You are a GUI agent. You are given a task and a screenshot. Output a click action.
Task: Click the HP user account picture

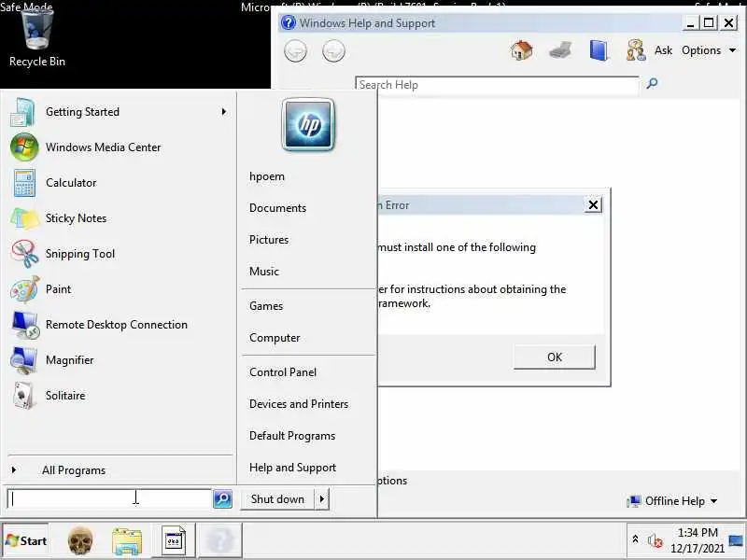308,124
